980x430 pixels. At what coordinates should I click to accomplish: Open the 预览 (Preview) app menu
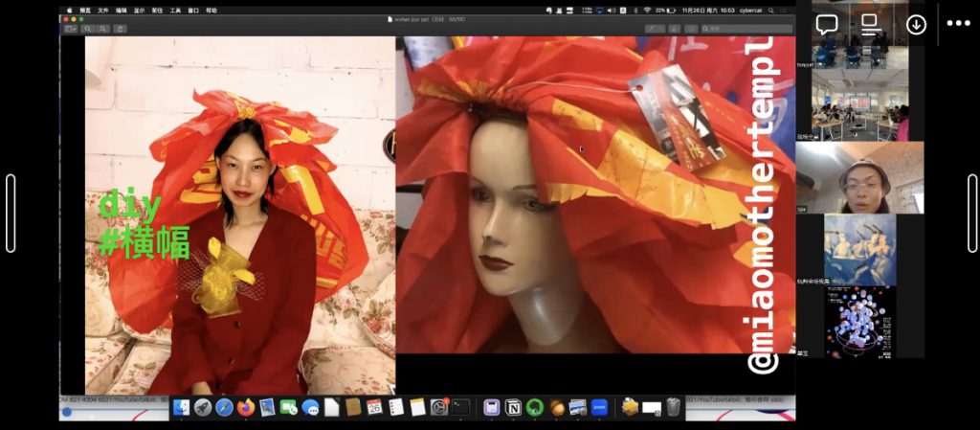click(x=86, y=11)
